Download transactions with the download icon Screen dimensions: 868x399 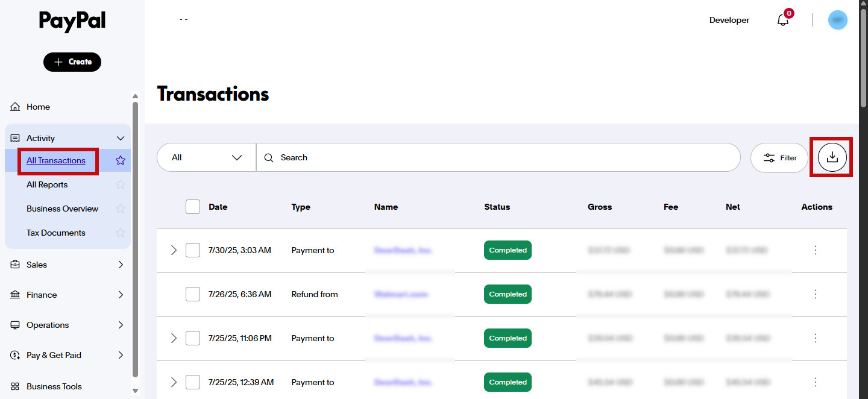point(832,157)
